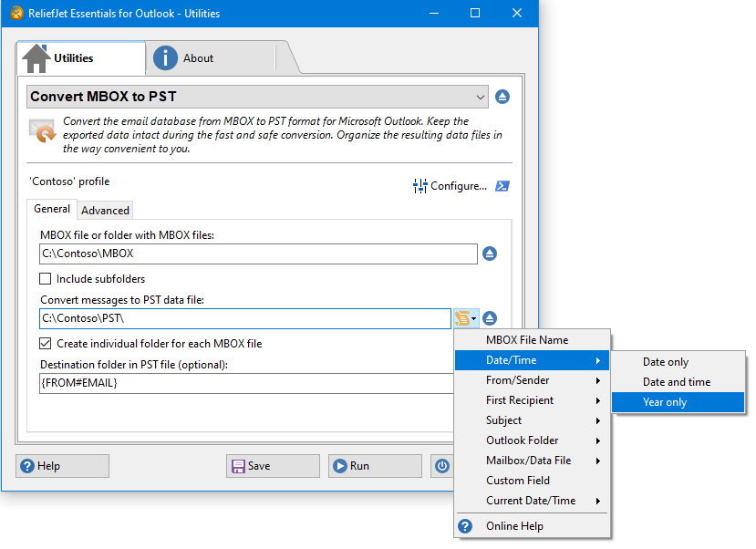This screenshot has height=549, width=756.
Task: Click the ReliefJet app icon in the title bar
Action: (x=17, y=13)
